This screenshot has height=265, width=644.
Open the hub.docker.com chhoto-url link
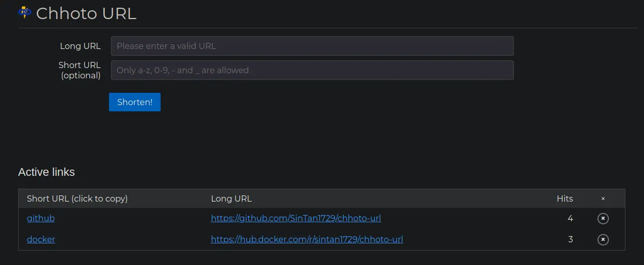(307, 239)
